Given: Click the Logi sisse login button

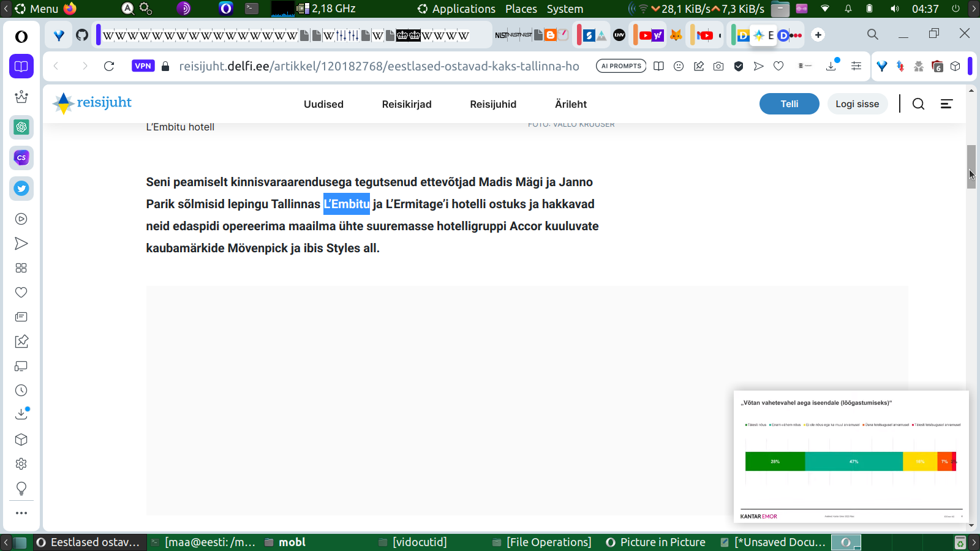Looking at the screenshot, I should pos(858,104).
